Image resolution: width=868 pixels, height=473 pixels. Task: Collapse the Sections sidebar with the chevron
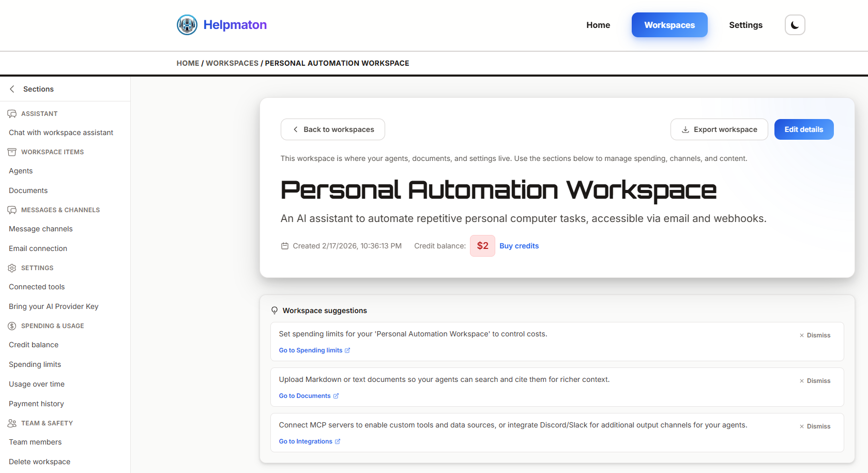pyautogui.click(x=11, y=88)
